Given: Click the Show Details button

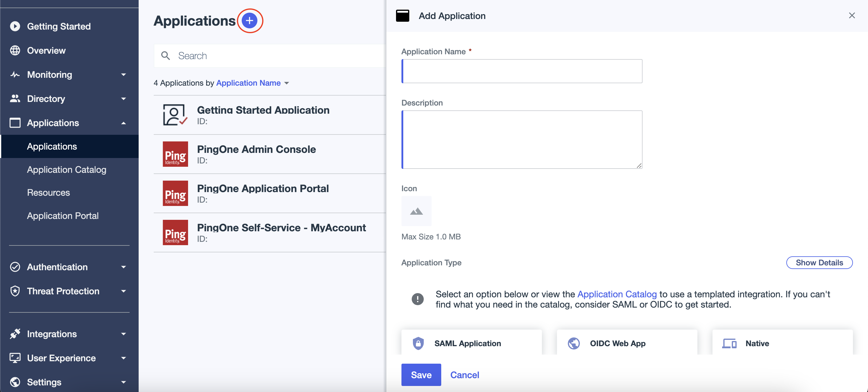Looking at the screenshot, I should (819, 263).
